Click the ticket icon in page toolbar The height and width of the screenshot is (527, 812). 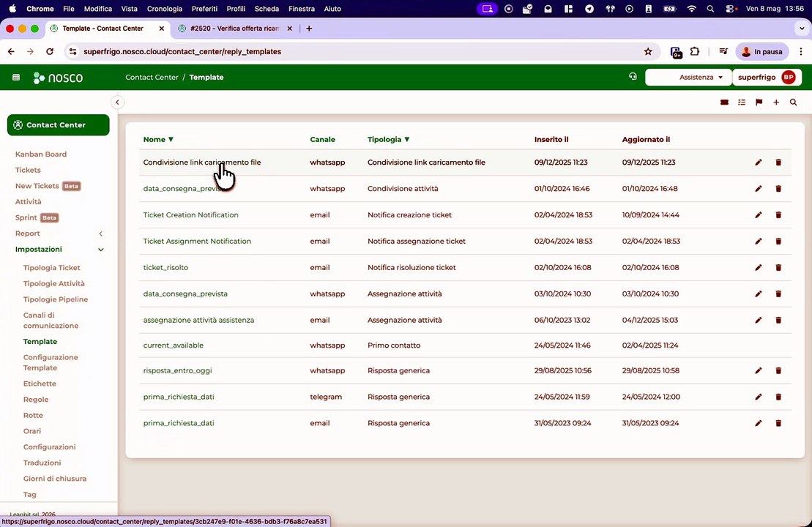coord(724,102)
